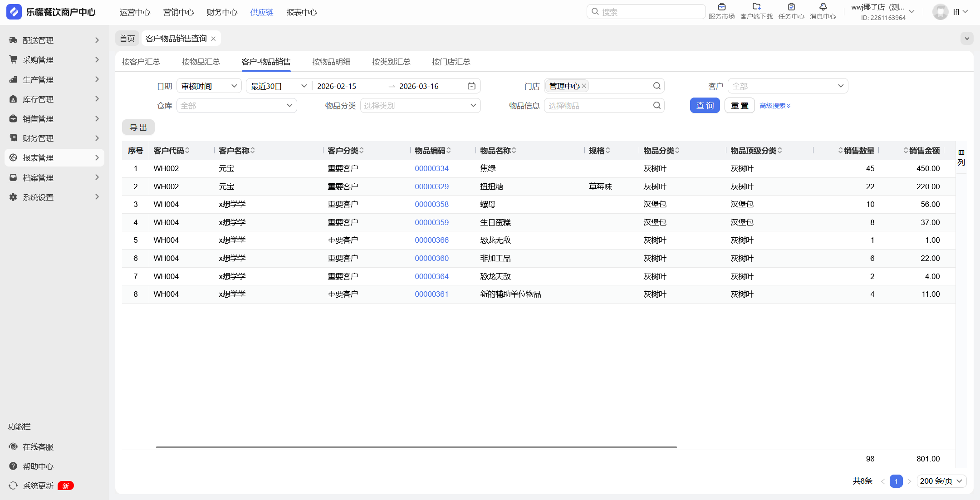Open item code 00000334 link

[x=431, y=168]
